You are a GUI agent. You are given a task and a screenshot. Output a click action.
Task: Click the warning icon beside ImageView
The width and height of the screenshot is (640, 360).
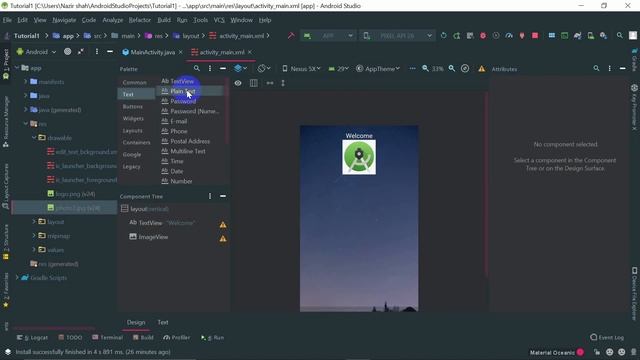tap(223, 239)
